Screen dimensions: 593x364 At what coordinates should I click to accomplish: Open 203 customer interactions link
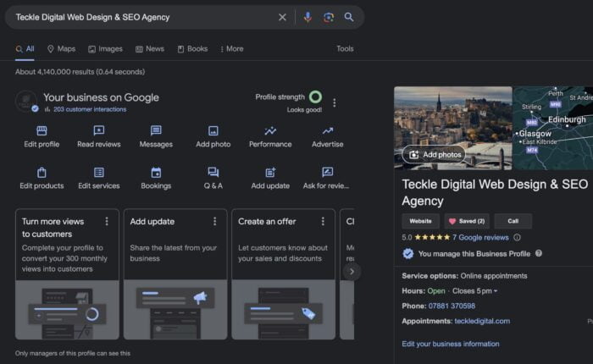point(90,109)
